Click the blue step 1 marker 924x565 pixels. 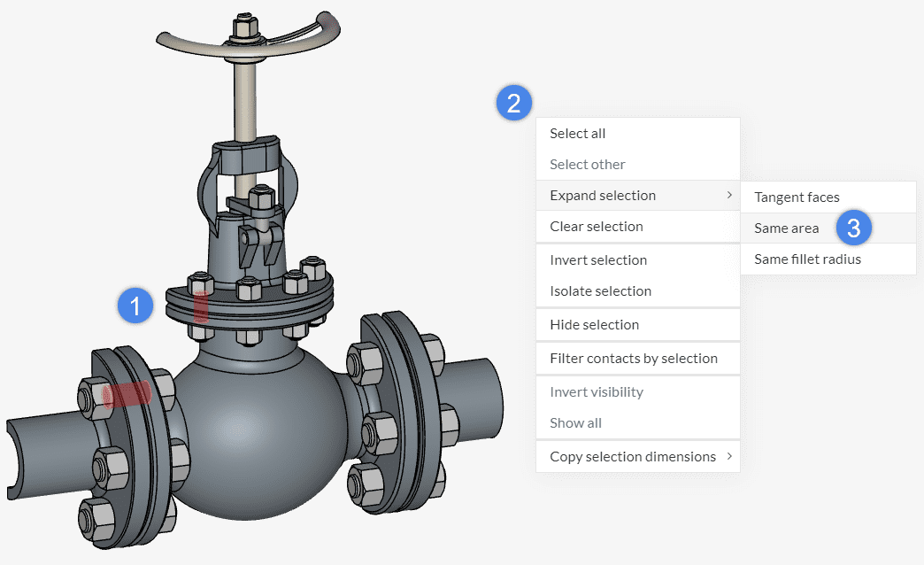coord(135,307)
